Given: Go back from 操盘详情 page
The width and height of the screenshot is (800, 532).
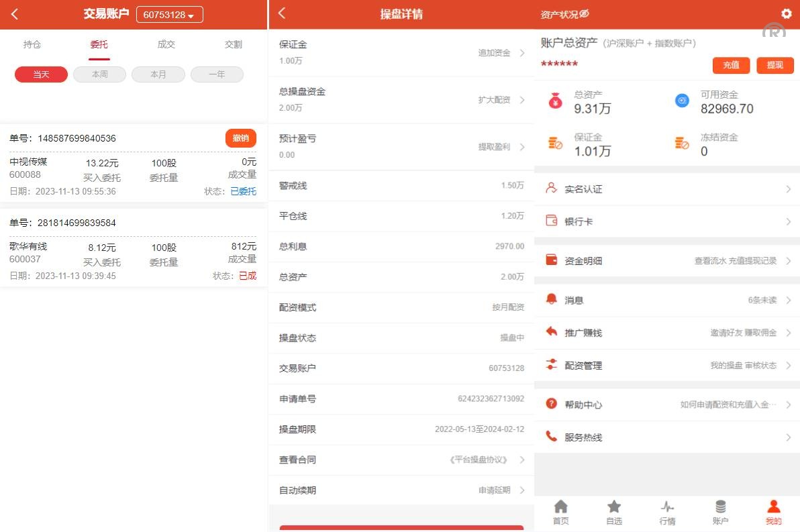Looking at the screenshot, I should 282,14.
